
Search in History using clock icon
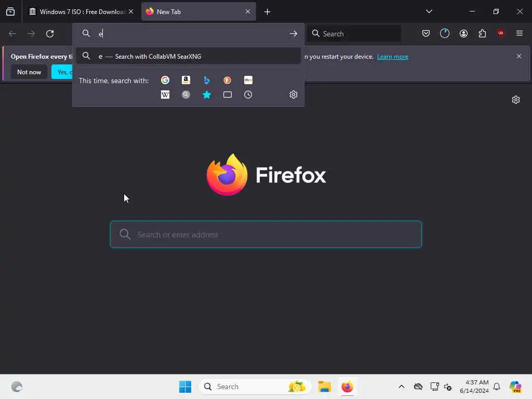tap(248, 95)
